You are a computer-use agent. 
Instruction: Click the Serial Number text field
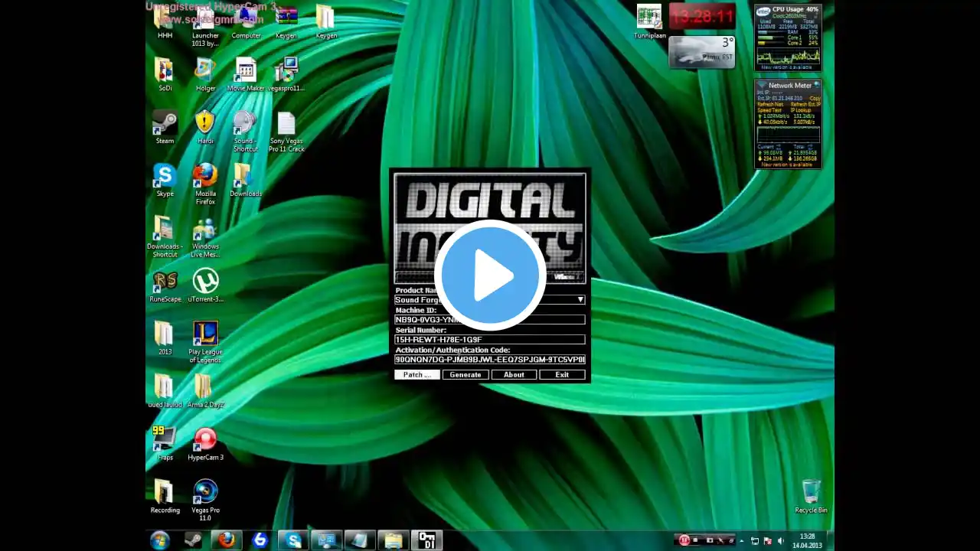pos(489,340)
